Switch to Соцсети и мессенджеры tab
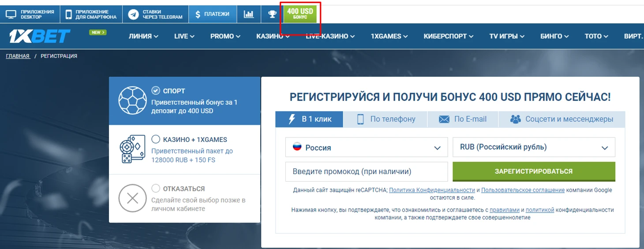This screenshot has height=249, width=644. pos(562,119)
